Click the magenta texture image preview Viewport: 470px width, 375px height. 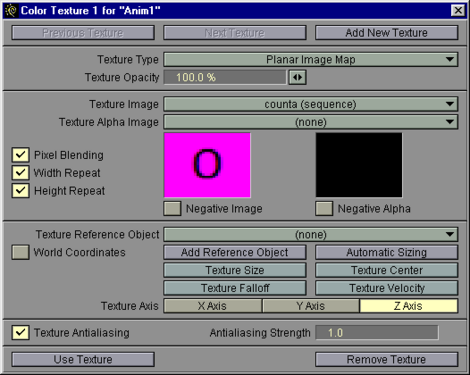(207, 165)
